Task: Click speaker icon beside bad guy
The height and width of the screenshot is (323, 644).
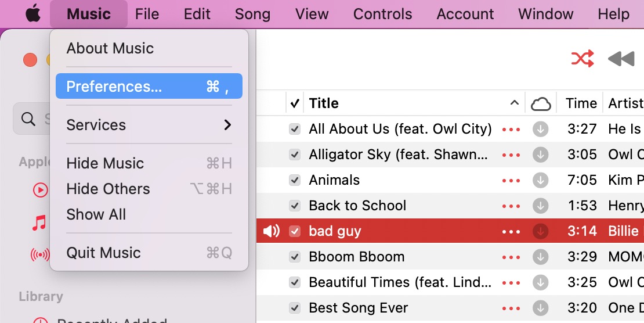Action: [271, 231]
